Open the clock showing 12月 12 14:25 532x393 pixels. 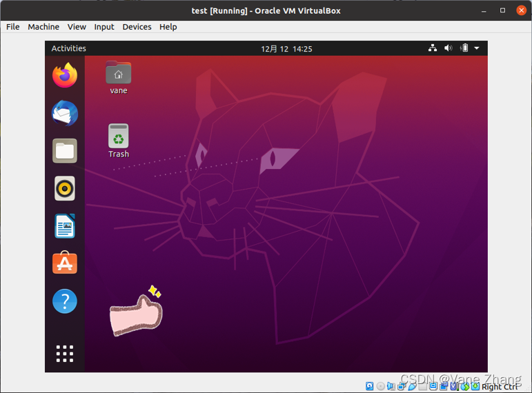click(286, 49)
